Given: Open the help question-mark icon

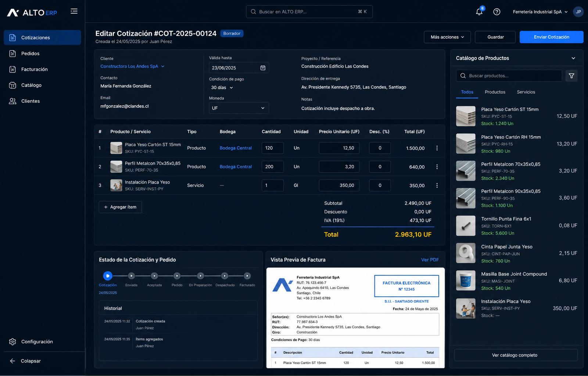Looking at the screenshot, I should click(497, 12).
